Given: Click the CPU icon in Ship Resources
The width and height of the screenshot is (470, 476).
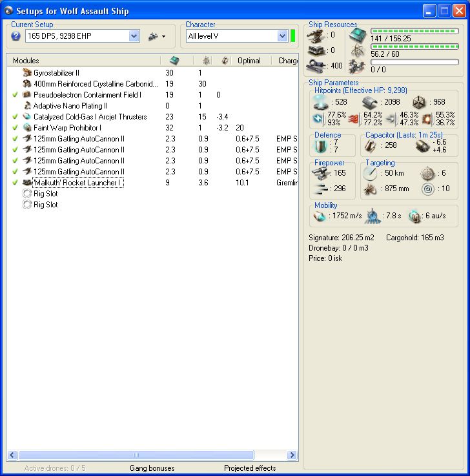Looking at the screenshot, I should [358, 35].
